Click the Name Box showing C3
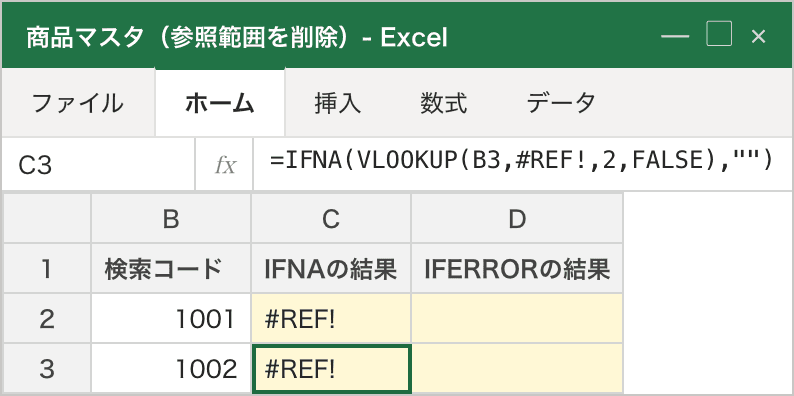This screenshot has height=396, width=794. pyautogui.click(x=98, y=165)
